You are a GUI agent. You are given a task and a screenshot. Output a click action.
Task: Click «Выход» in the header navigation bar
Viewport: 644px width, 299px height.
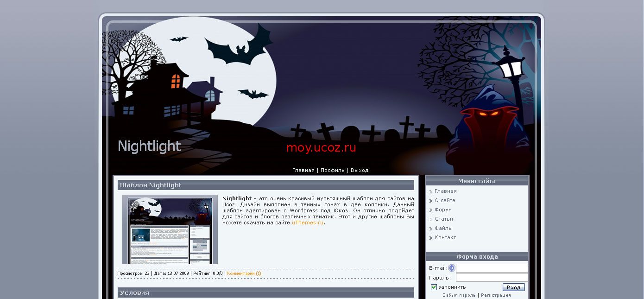coord(360,170)
